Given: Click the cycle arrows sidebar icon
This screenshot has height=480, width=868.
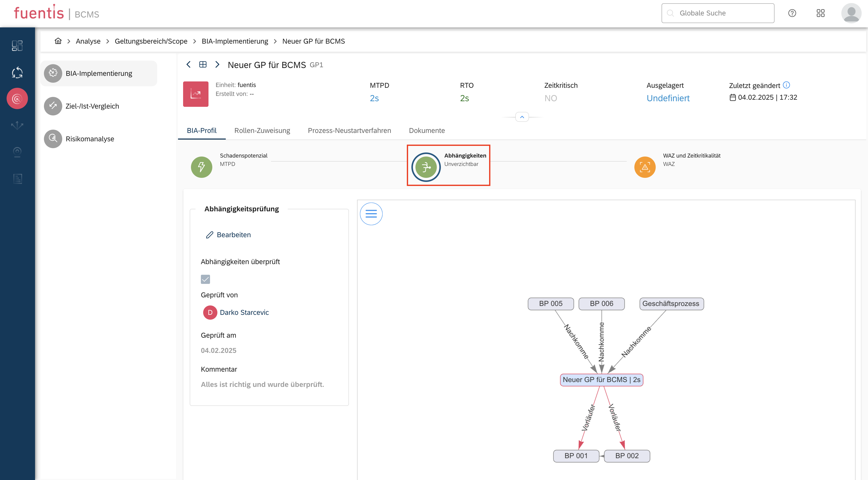Looking at the screenshot, I should [x=17, y=72].
